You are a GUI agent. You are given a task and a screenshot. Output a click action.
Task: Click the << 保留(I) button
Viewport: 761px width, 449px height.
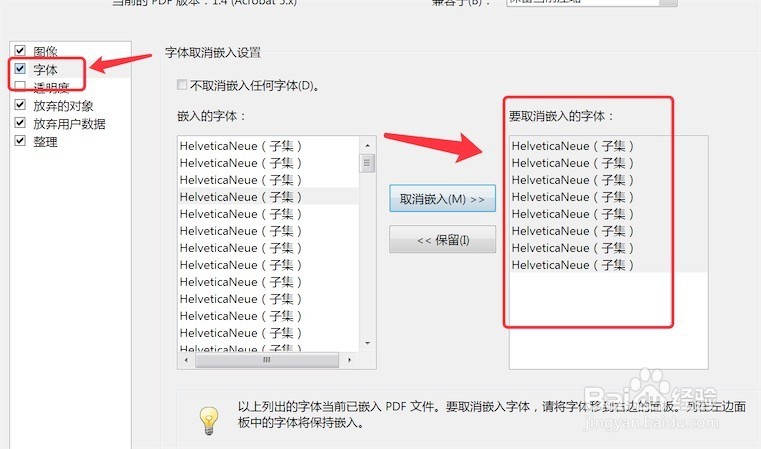(x=442, y=239)
